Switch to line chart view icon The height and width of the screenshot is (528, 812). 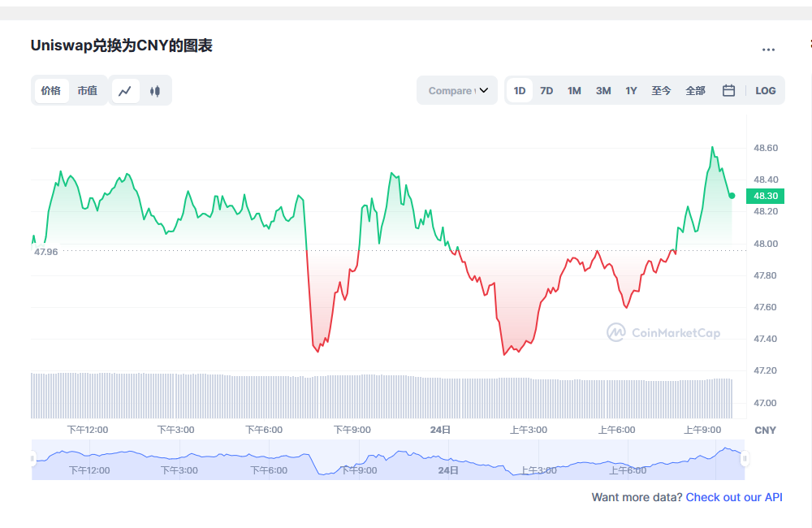click(125, 91)
